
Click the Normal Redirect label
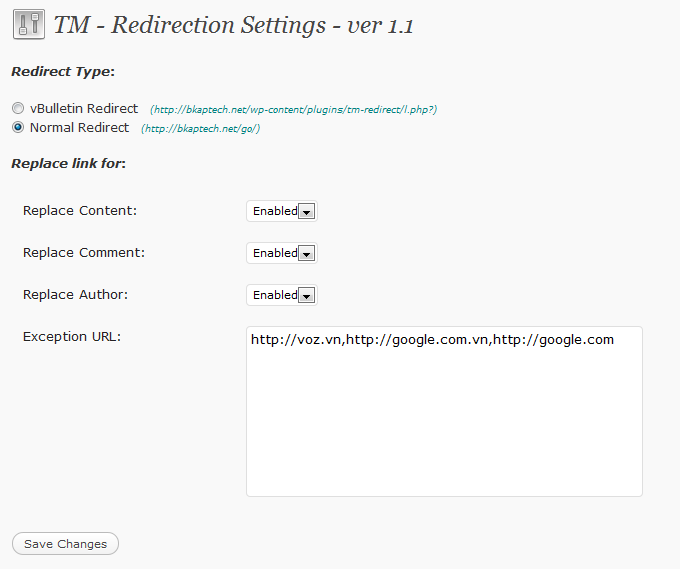tap(79, 128)
